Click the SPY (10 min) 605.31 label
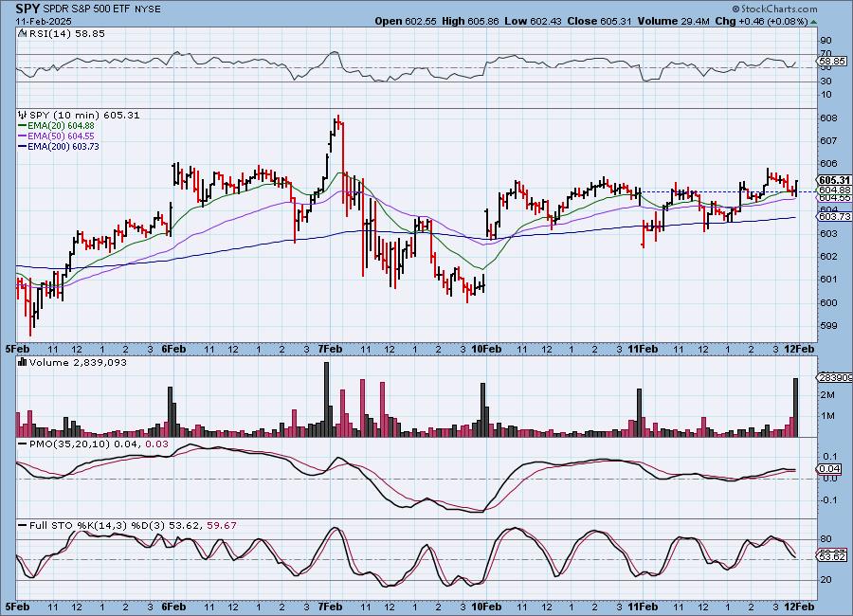 tap(84, 115)
